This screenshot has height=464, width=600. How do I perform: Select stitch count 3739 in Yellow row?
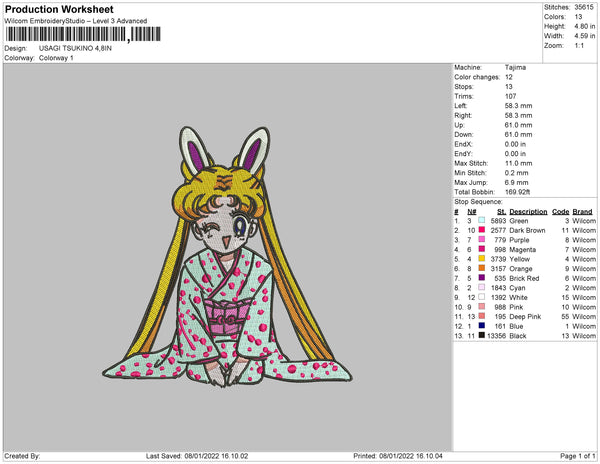click(498, 259)
